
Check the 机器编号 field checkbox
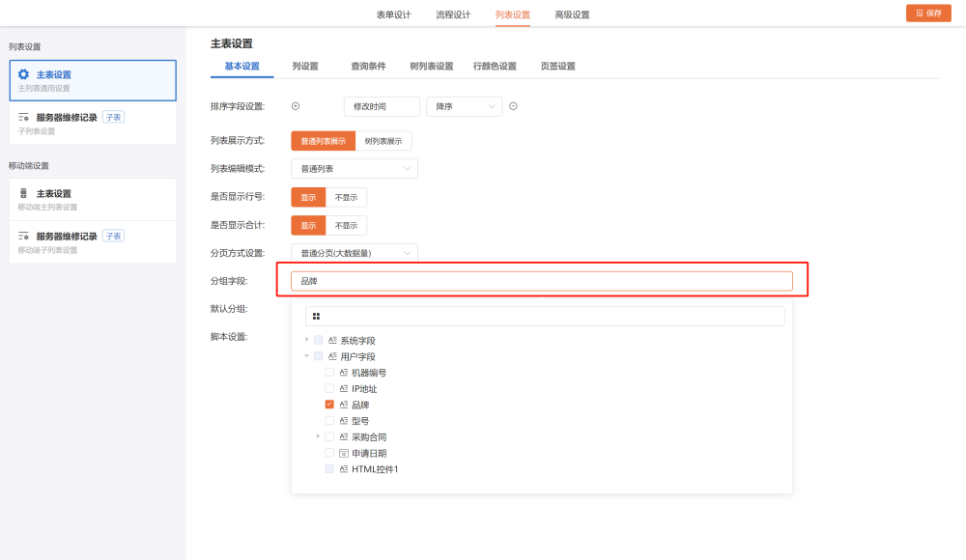point(329,373)
